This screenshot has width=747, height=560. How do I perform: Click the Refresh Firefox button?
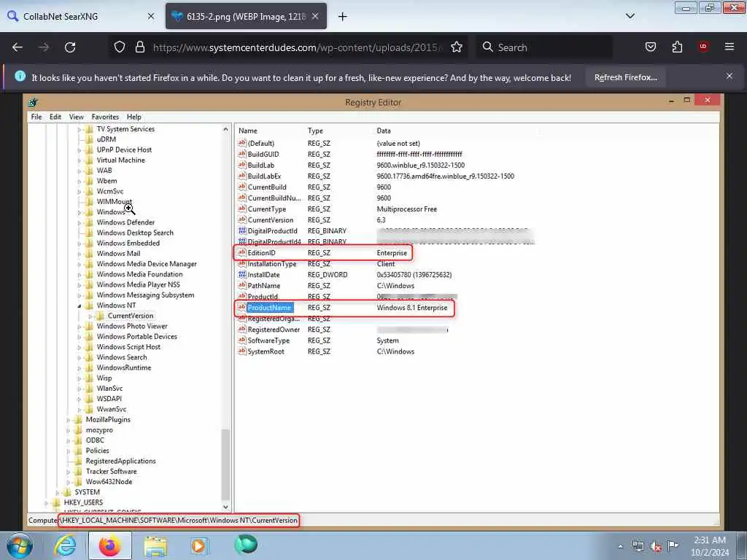(x=625, y=77)
